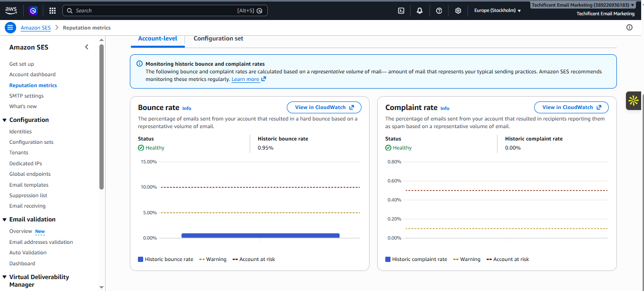Screen dimensions: 644x291
Task: Click the Amazon SES sidebar heading
Action: coord(29,47)
